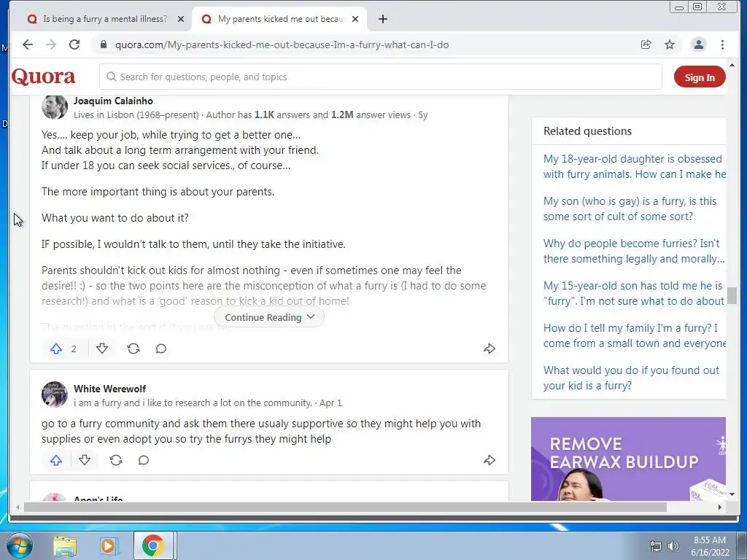
Task: Click the browser address bar URL
Action: (x=282, y=44)
